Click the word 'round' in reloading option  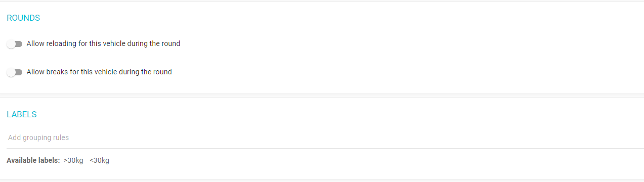click(x=171, y=43)
